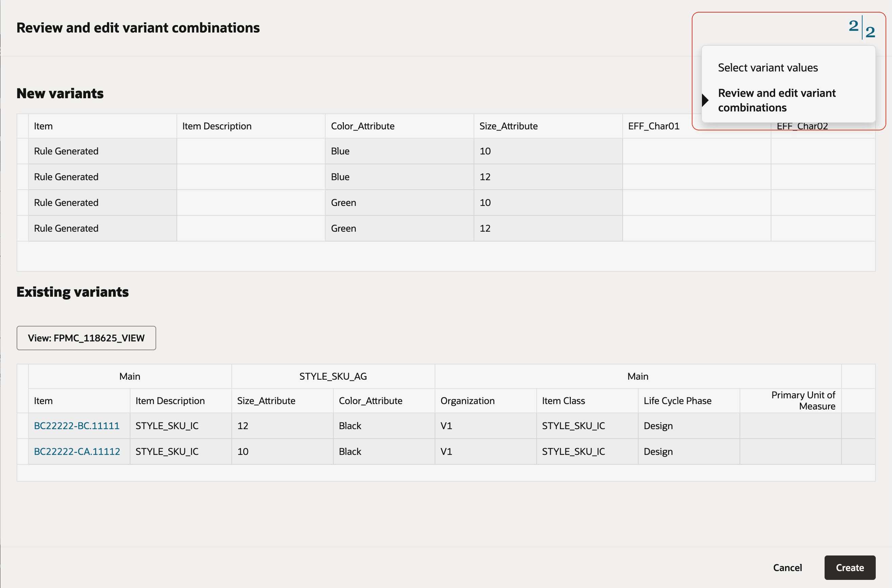Select the Blue size 10 row using its row selector
This screenshot has height=588, width=892.
click(23, 151)
